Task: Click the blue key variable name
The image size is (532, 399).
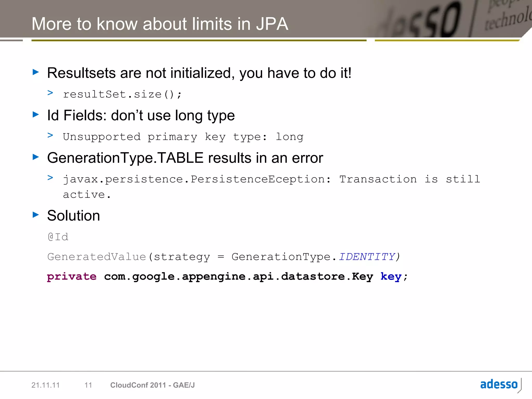Action: click(391, 276)
